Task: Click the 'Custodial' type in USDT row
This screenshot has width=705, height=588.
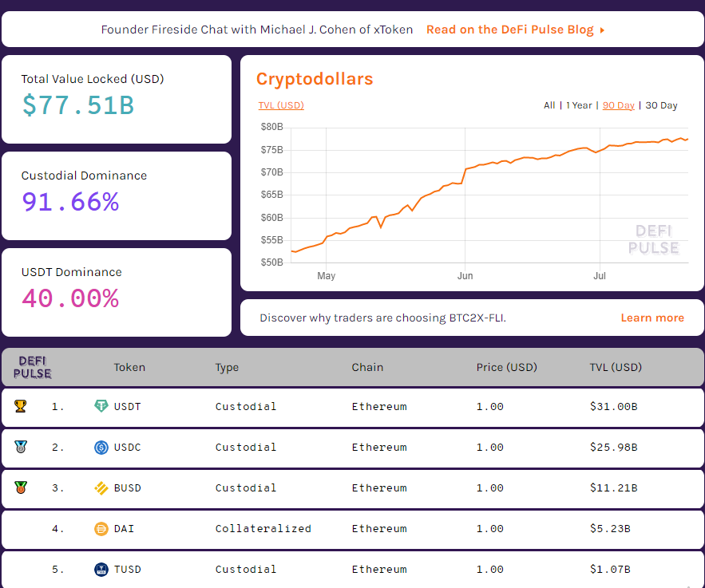Action: [x=245, y=407]
